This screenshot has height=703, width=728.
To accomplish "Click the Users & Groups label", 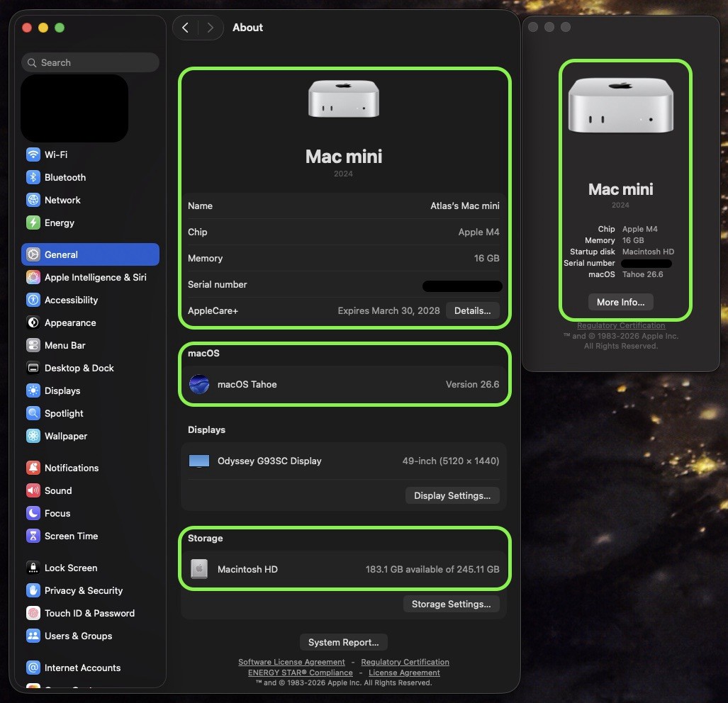I will (x=79, y=636).
